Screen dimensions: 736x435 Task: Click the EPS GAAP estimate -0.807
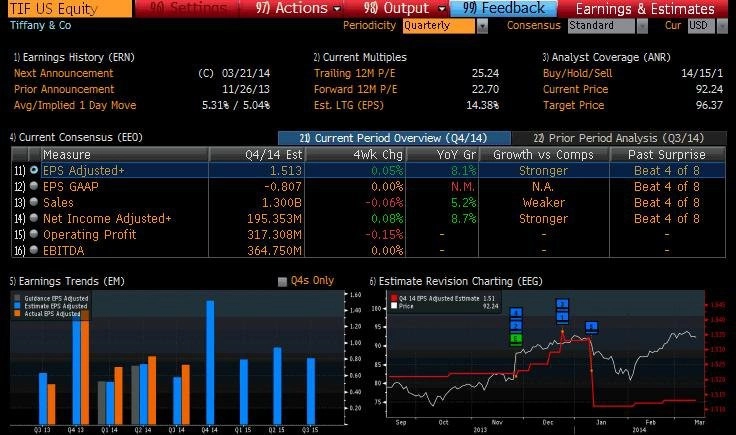tap(283, 186)
